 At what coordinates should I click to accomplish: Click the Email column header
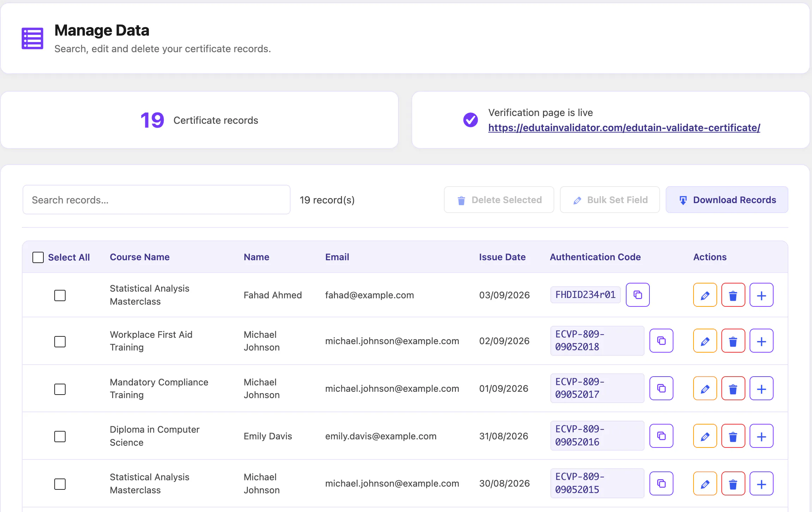coord(337,257)
